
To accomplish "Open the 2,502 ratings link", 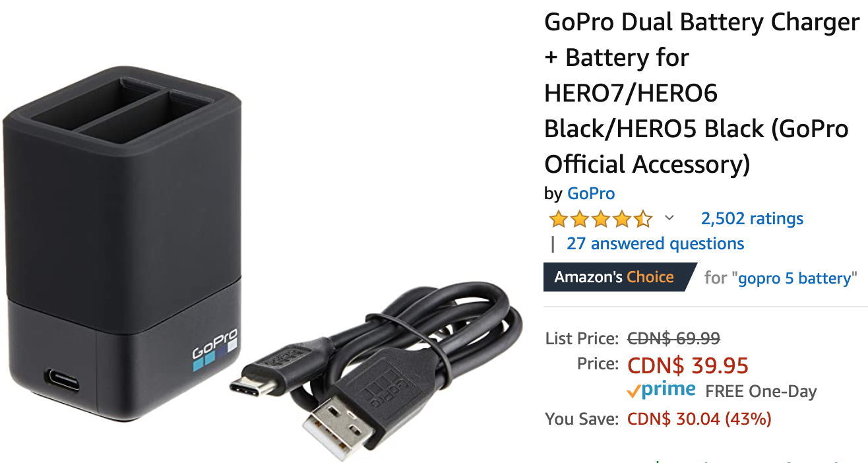I will coord(752,218).
